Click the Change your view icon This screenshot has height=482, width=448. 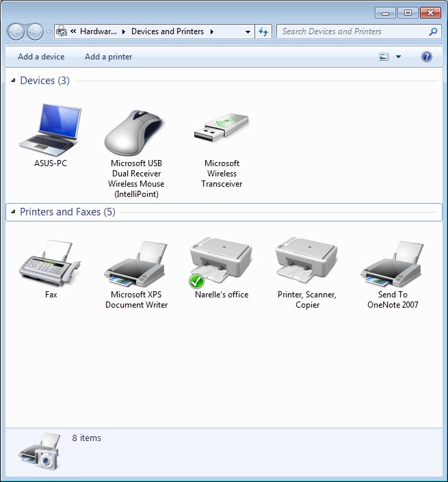(x=384, y=57)
